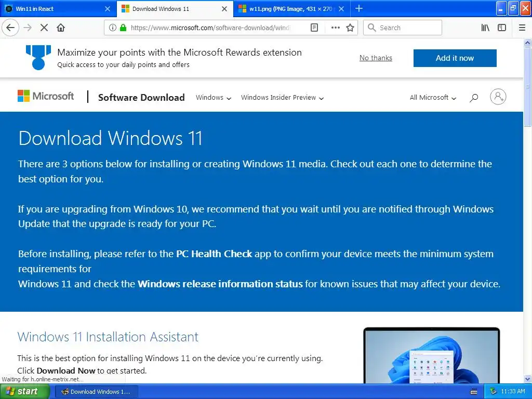The height and width of the screenshot is (399, 532).
Task: Dismiss banner with No thanks
Action: tap(376, 58)
